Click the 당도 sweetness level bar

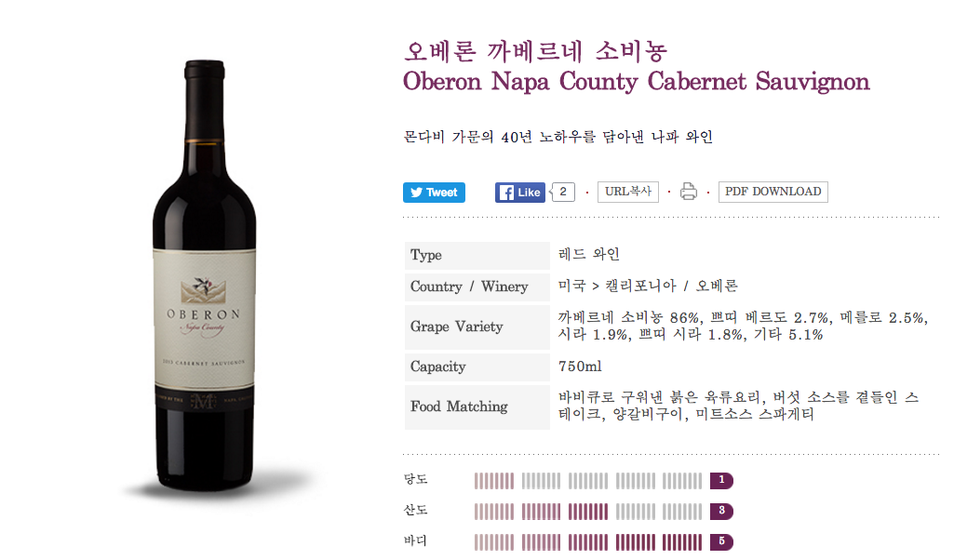click(x=587, y=481)
